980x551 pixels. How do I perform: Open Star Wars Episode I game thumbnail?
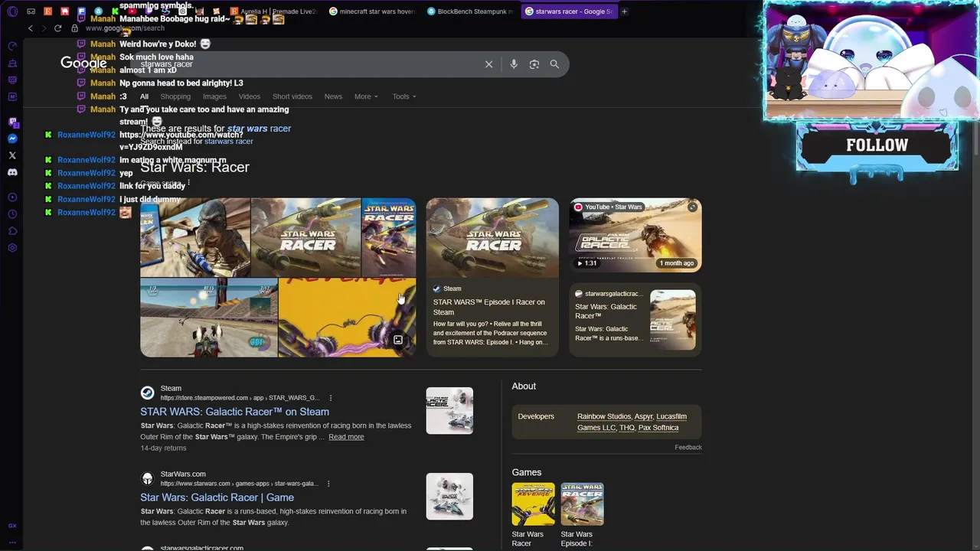coord(582,504)
